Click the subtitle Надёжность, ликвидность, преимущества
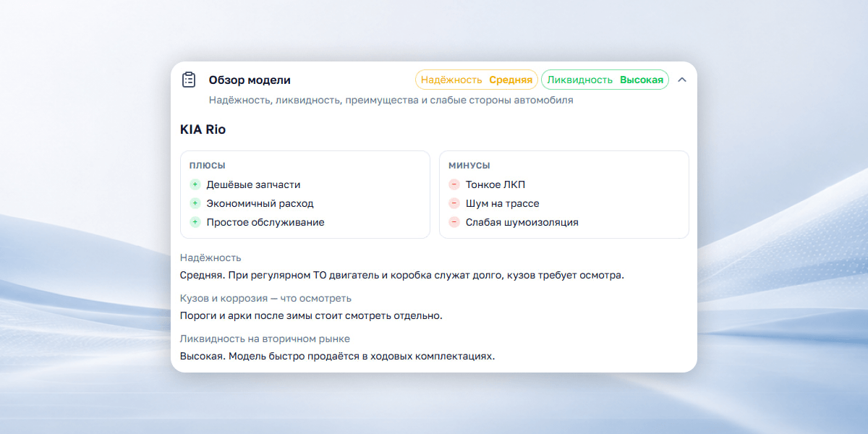 pos(391,100)
